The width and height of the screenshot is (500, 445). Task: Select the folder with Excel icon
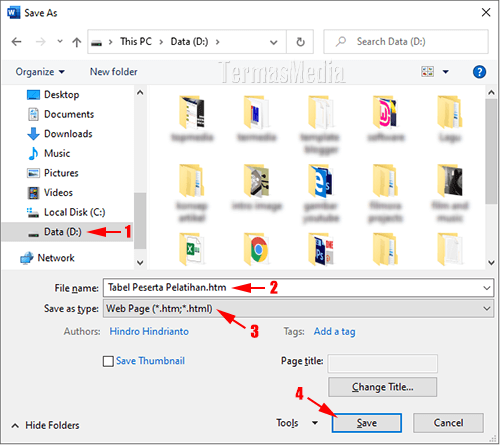[191, 249]
